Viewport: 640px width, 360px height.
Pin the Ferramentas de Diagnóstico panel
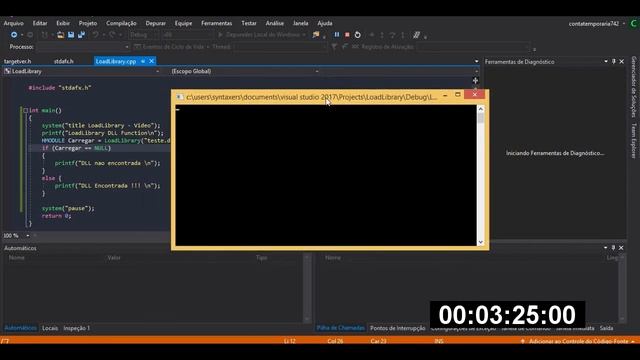point(613,62)
